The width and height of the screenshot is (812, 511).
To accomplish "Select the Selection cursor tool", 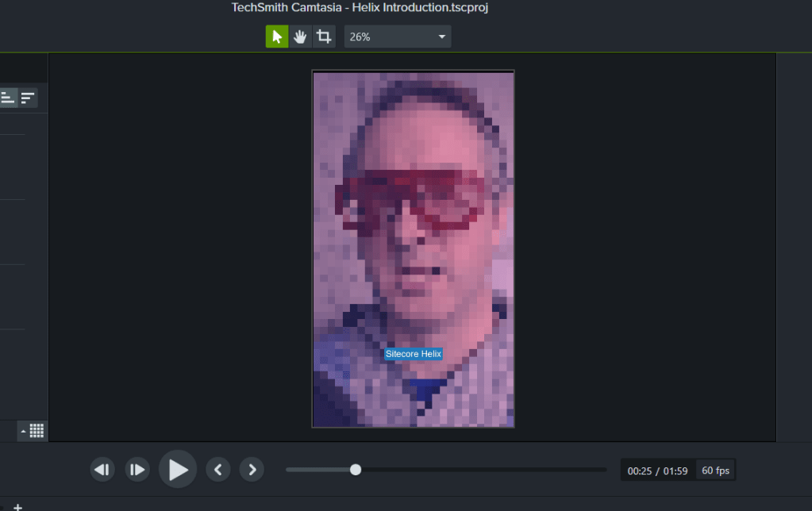I will (275, 36).
